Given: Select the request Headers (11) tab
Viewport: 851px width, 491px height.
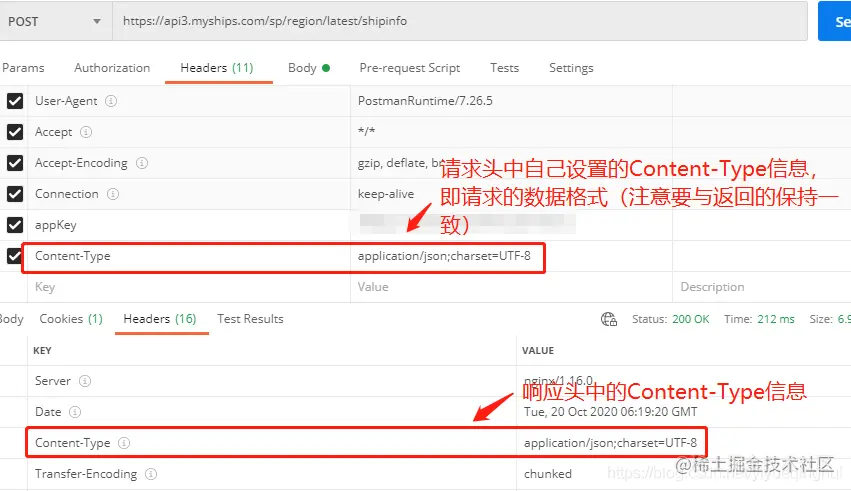Looking at the screenshot, I should point(217,68).
